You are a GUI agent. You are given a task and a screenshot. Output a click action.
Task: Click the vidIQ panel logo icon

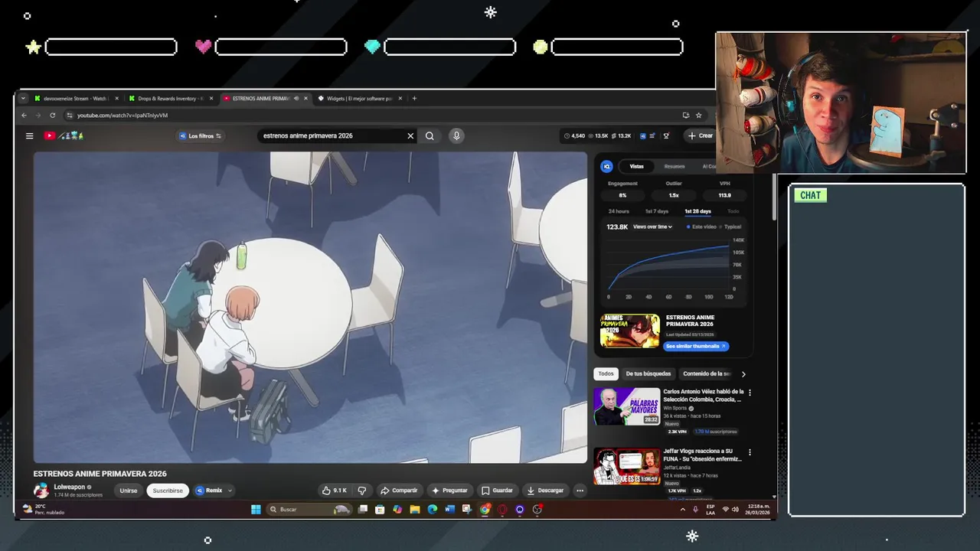point(606,166)
